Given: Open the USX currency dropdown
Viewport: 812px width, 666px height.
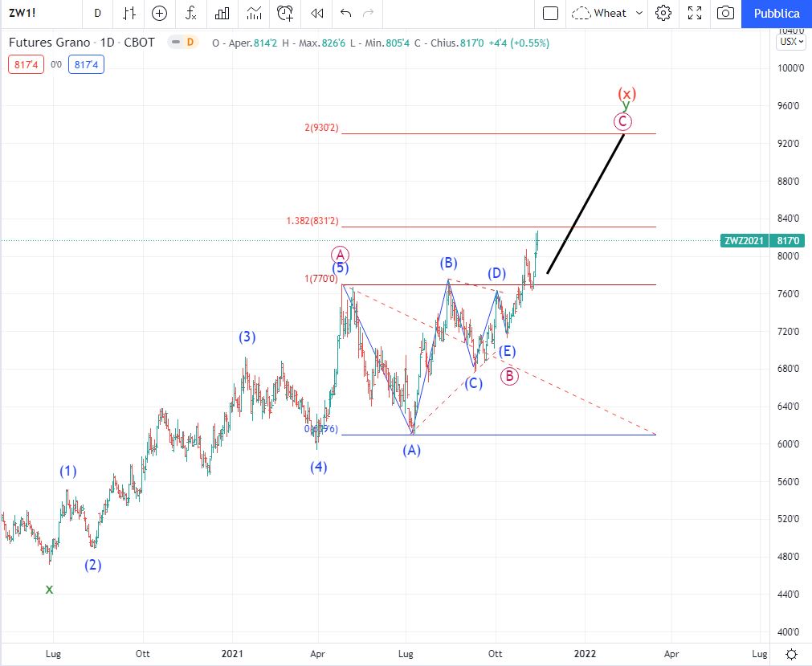Looking at the screenshot, I should 791,42.
